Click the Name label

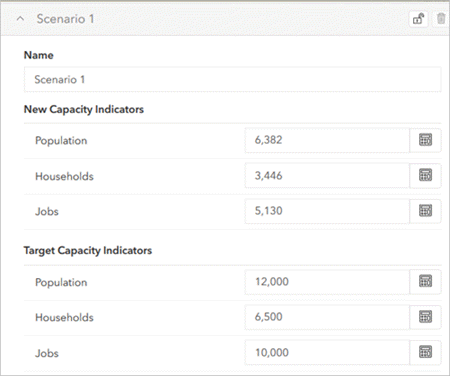point(39,55)
